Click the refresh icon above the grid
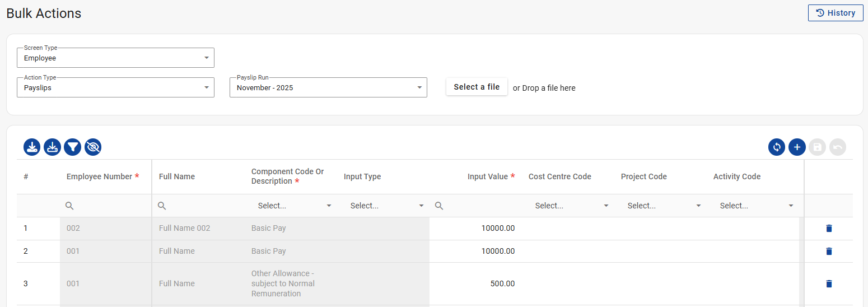The image size is (868, 307). click(777, 147)
